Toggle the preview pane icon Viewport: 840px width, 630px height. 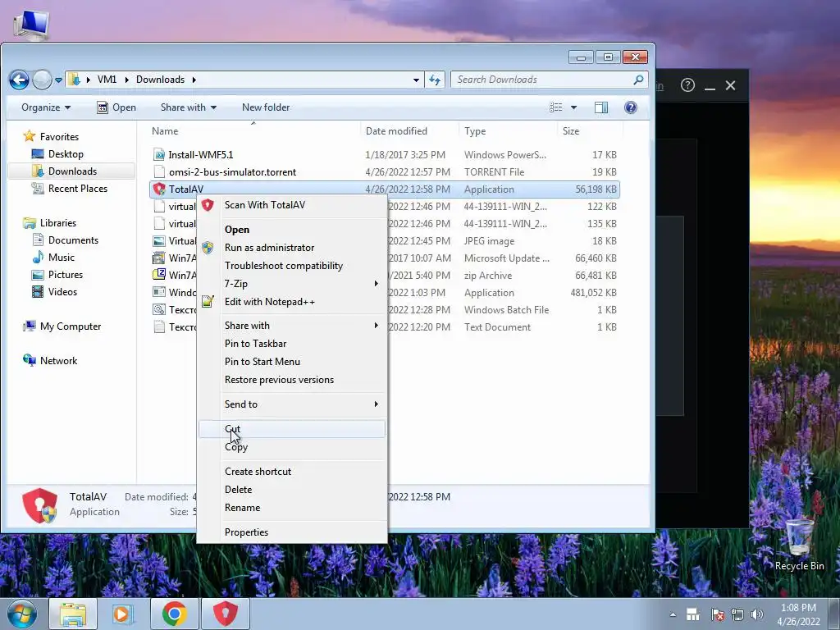[x=601, y=107]
